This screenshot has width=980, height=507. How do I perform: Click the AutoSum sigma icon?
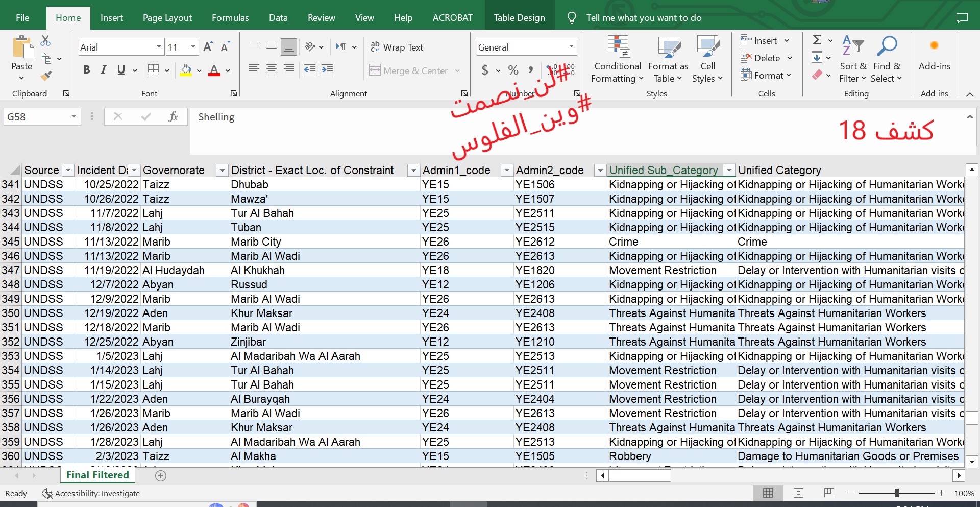pos(817,40)
